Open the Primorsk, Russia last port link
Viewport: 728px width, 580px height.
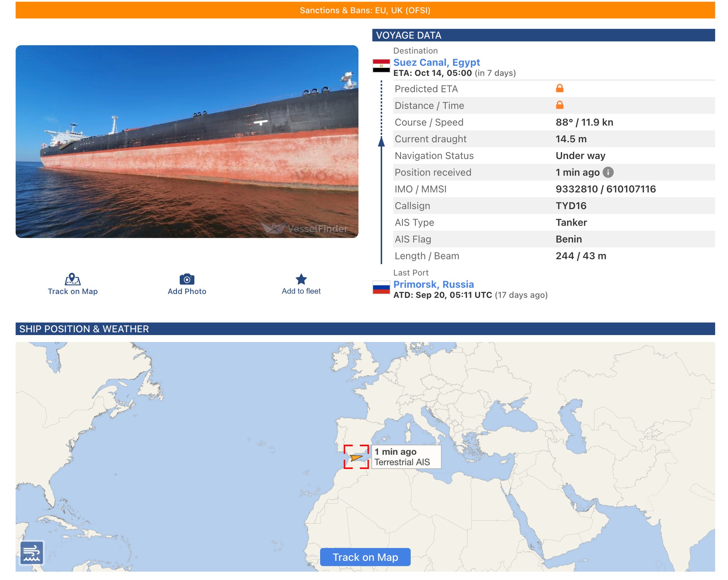coord(433,284)
